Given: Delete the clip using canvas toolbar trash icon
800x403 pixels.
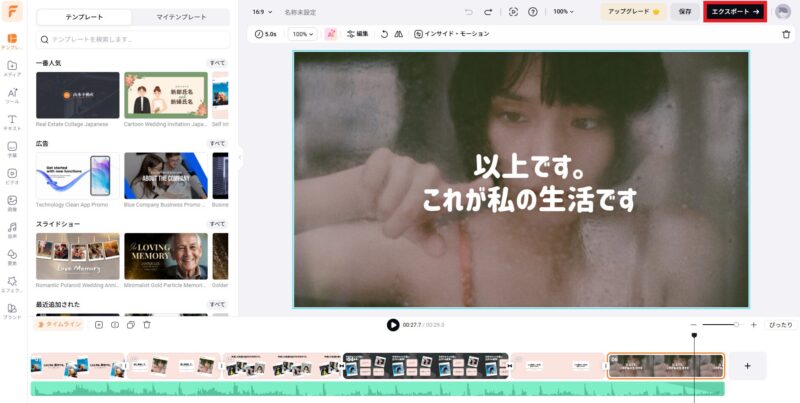Looking at the screenshot, I should (x=785, y=34).
